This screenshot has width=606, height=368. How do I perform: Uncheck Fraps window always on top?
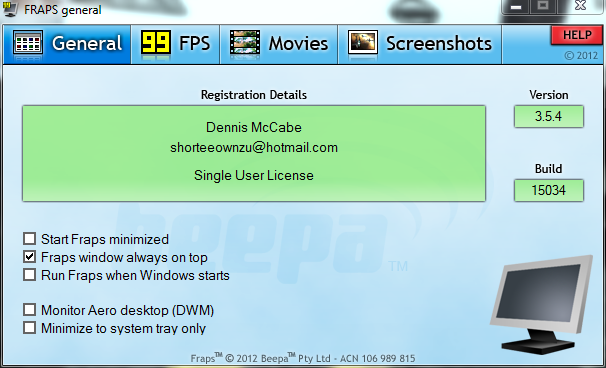tap(29, 257)
